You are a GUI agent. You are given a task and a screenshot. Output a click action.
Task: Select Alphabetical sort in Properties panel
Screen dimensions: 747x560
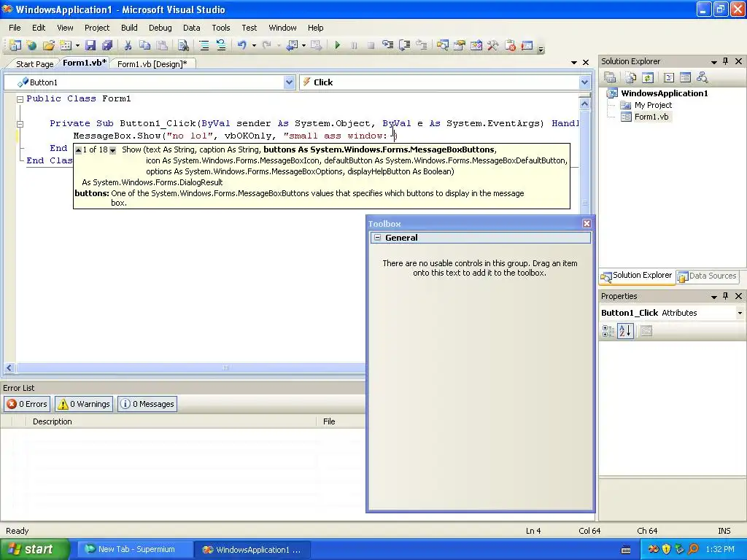pos(625,331)
